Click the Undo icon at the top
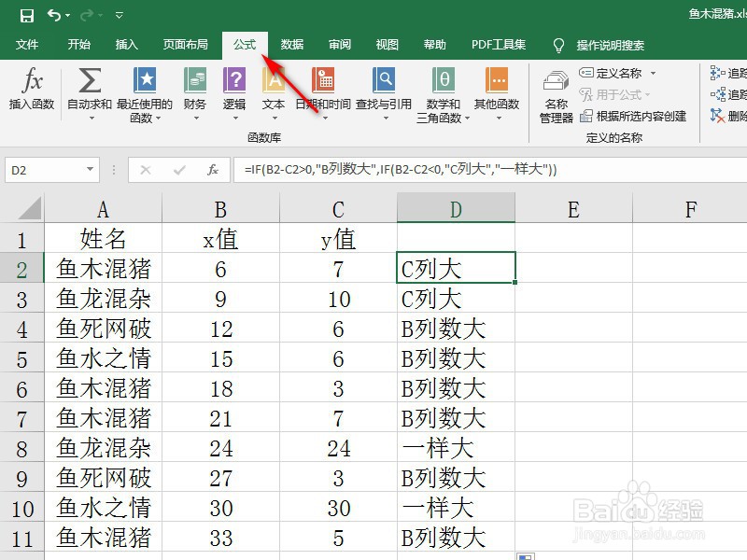The image size is (747, 560). click(x=53, y=14)
